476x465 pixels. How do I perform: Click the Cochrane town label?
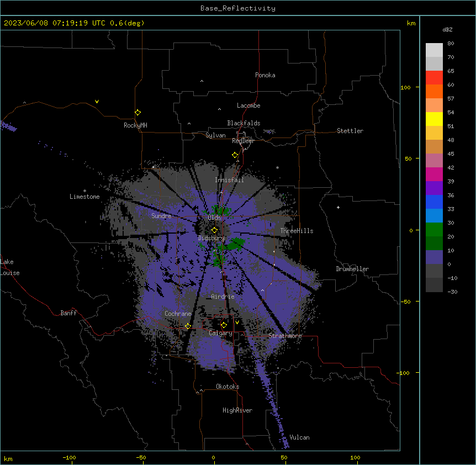(x=178, y=314)
